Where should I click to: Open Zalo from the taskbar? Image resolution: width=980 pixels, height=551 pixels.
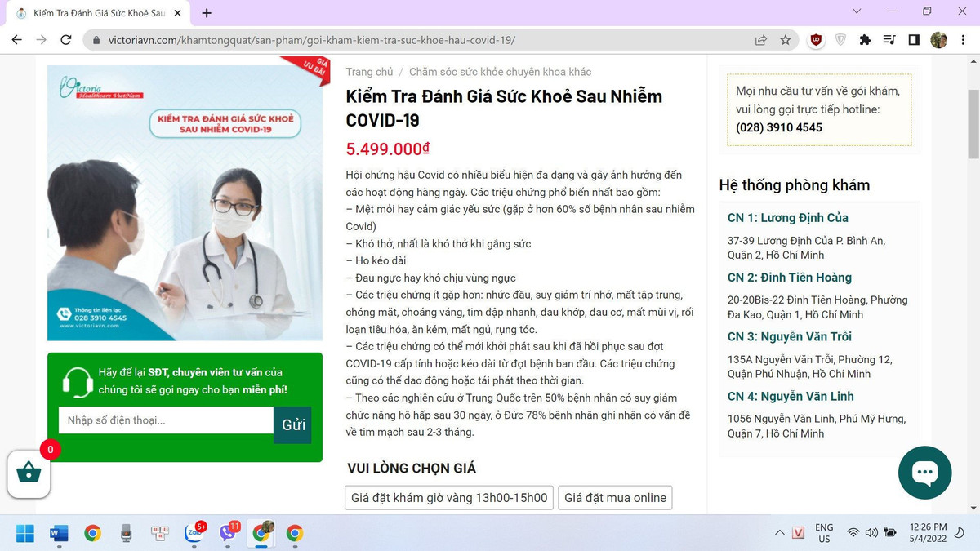pyautogui.click(x=194, y=534)
